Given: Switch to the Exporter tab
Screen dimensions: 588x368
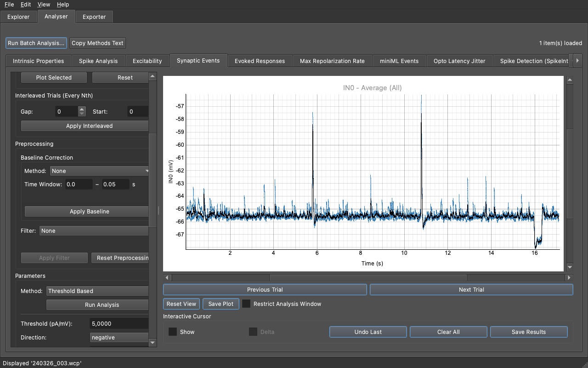Looking at the screenshot, I should pos(94,17).
